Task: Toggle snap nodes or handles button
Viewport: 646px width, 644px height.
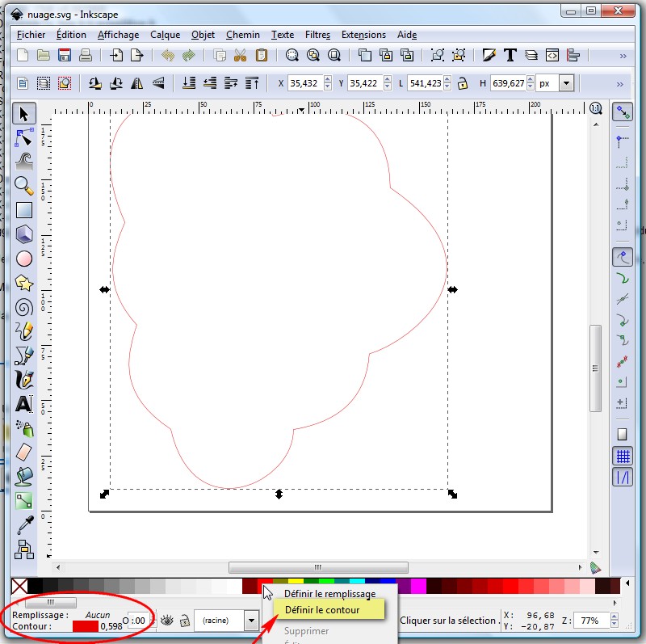Action: click(622, 258)
